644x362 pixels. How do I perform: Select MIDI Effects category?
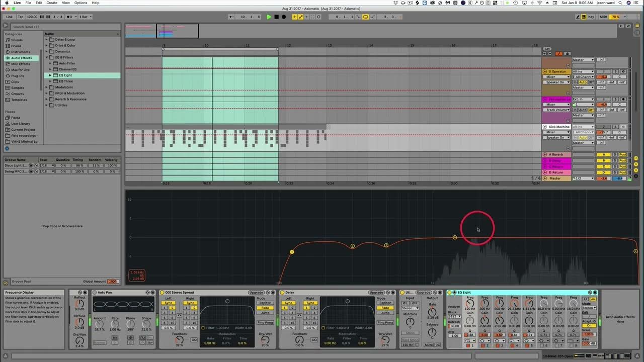20,64
